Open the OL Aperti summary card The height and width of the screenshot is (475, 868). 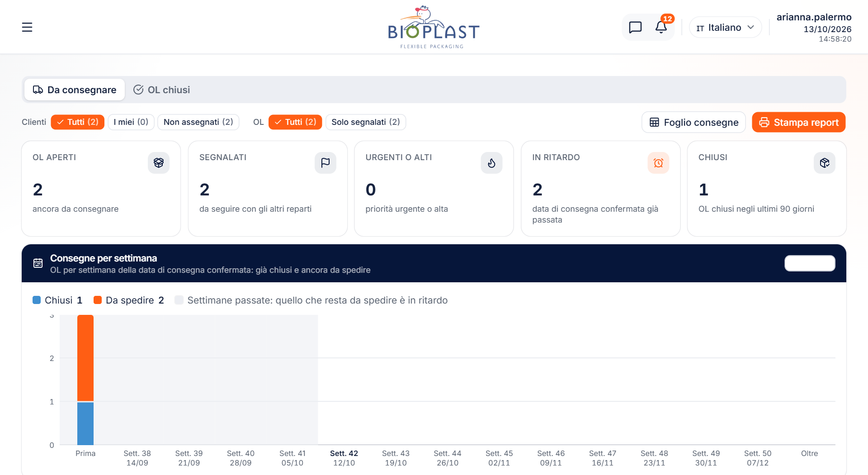101,189
